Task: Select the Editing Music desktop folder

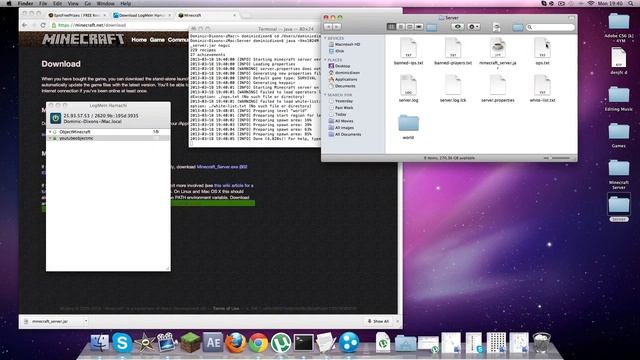Action: point(619,99)
